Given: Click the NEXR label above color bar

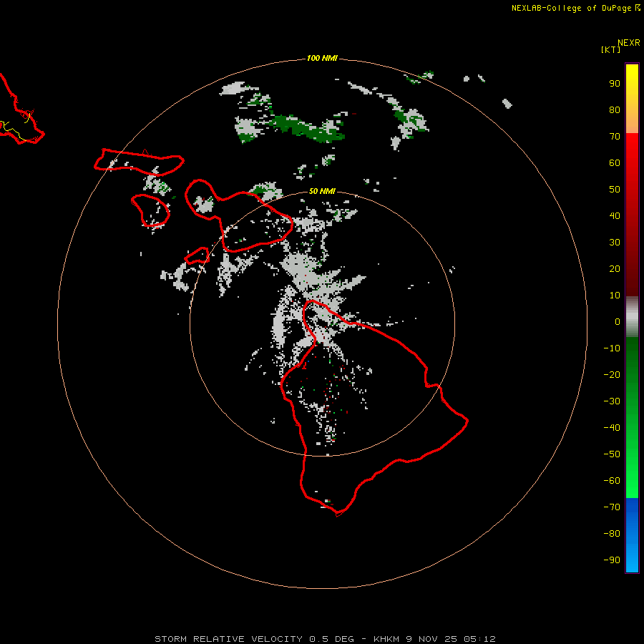Looking at the screenshot, I should pos(629,43).
